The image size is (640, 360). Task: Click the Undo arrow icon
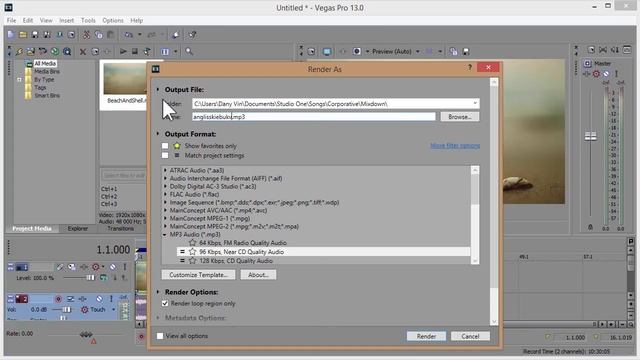(x=129, y=35)
